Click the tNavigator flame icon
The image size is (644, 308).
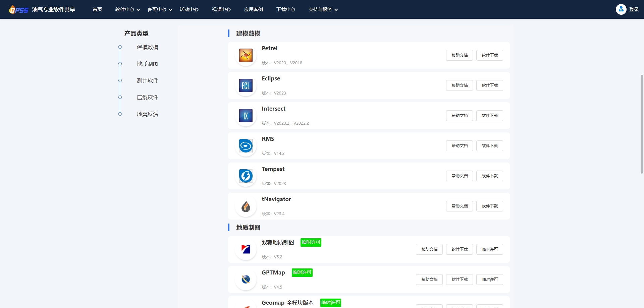246,206
